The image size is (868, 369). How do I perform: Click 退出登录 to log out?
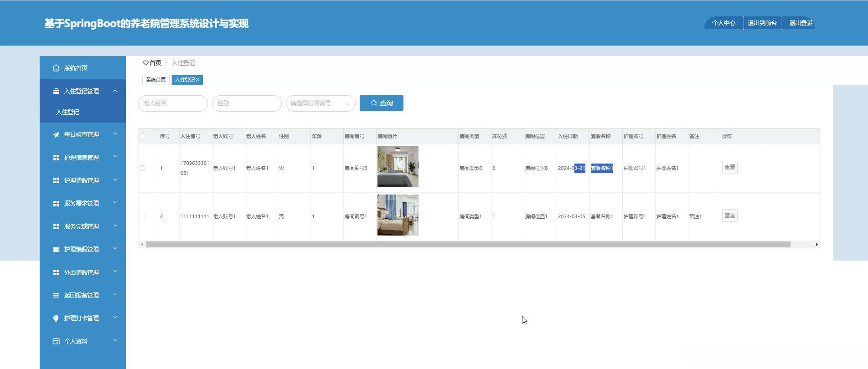(801, 23)
